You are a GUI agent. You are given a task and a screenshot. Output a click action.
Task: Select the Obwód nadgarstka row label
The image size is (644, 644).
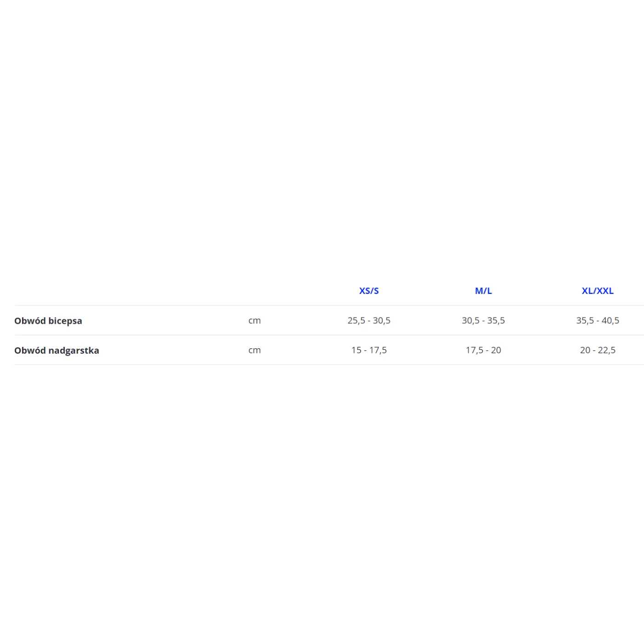[57, 351]
